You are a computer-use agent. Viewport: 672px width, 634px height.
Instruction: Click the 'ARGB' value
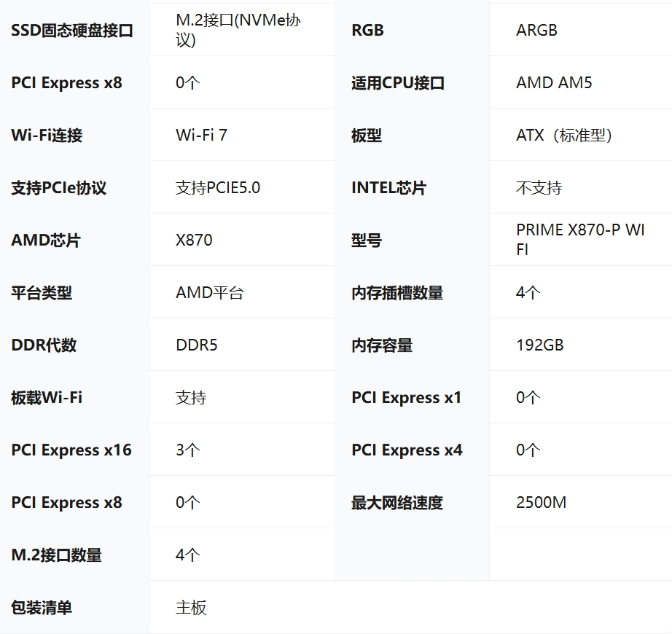click(x=536, y=30)
